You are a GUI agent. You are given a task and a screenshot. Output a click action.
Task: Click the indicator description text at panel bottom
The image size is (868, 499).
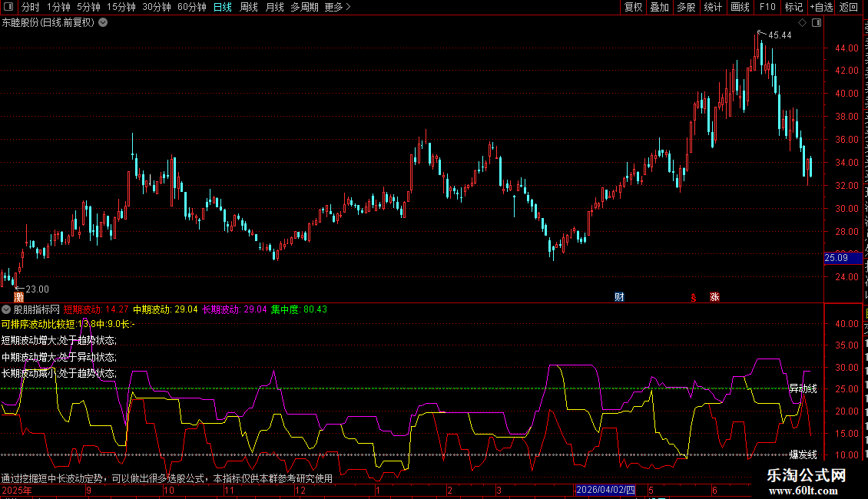pos(167,478)
